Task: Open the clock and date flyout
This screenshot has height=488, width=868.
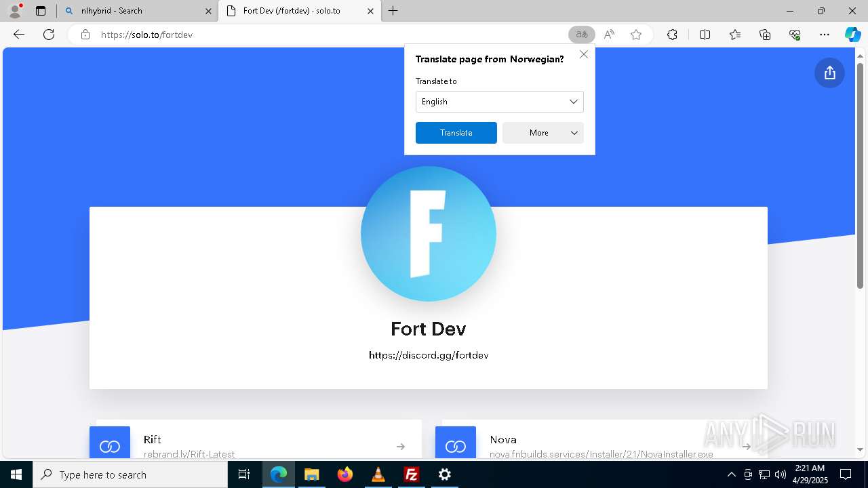Action: pyautogui.click(x=810, y=474)
